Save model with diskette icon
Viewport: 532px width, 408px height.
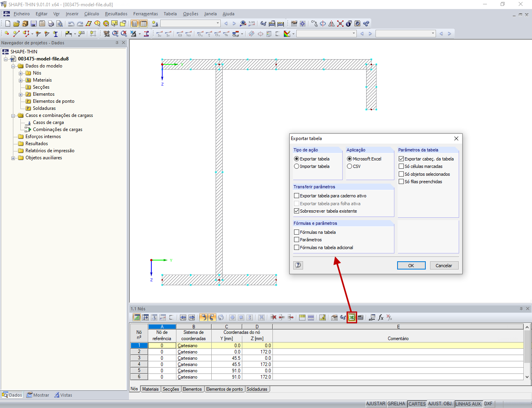point(34,24)
